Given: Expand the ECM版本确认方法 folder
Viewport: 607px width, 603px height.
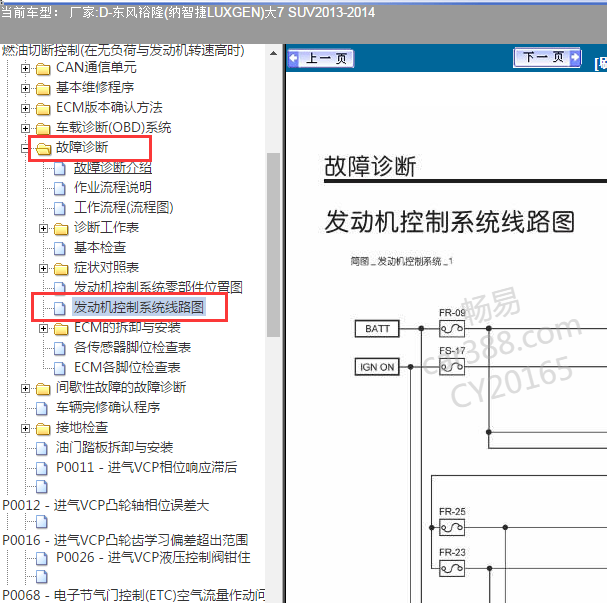Looking at the screenshot, I should [25, 108].
